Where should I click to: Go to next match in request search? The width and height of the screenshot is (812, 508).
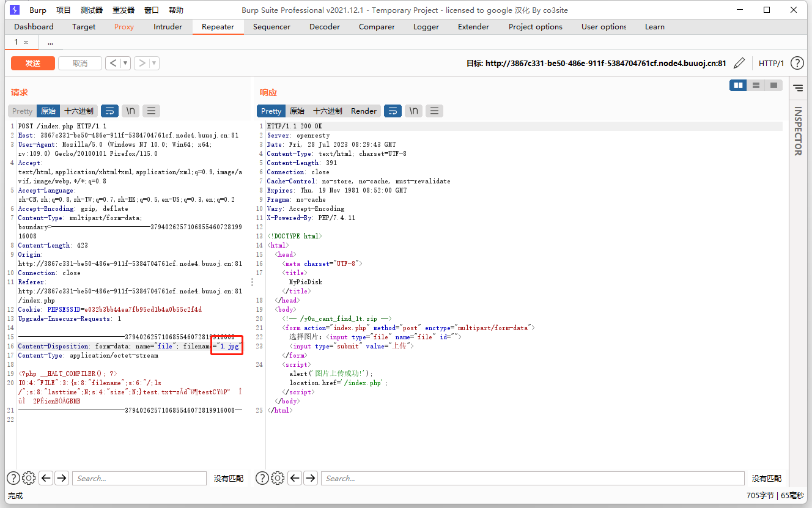tap(61, 478)
